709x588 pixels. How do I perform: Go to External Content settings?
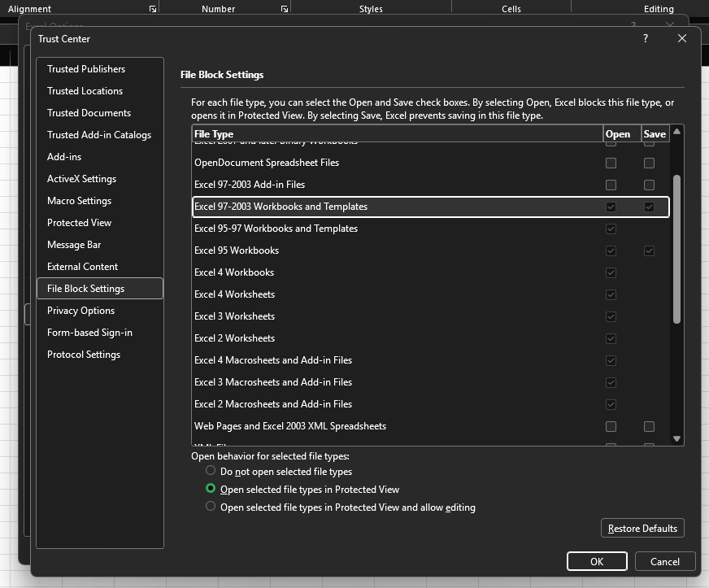(100, 267)
